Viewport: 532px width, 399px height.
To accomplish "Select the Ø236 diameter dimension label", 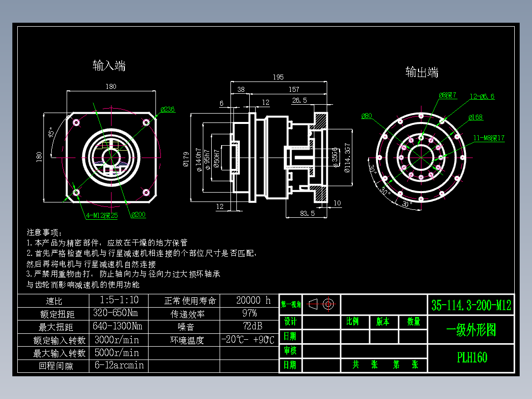I will coord(167,109).
